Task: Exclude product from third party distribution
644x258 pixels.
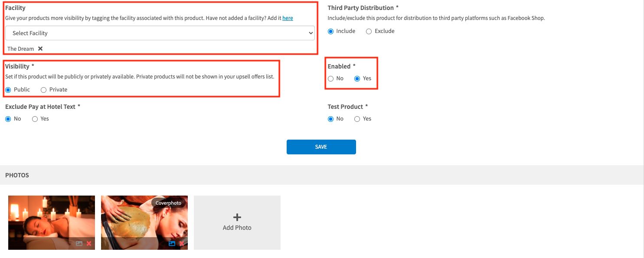Action: coord(369,31)
